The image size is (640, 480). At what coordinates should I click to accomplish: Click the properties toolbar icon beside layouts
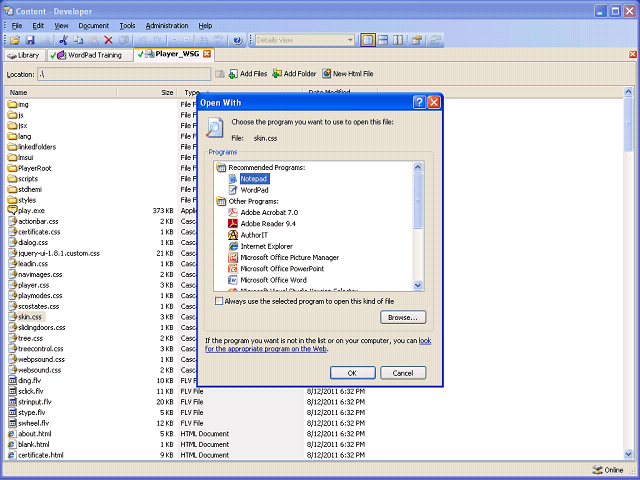417,40
